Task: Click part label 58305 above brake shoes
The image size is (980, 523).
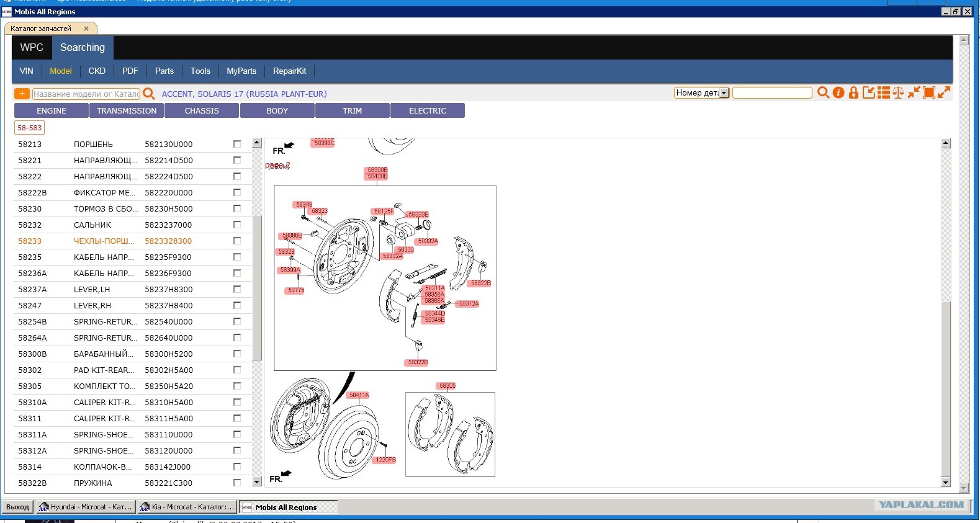Action: (x=447, y=386)
